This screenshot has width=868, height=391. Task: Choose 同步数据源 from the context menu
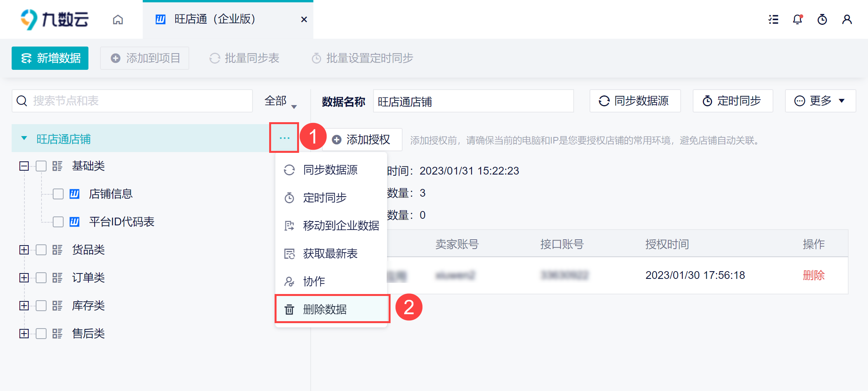coord(331,170)
